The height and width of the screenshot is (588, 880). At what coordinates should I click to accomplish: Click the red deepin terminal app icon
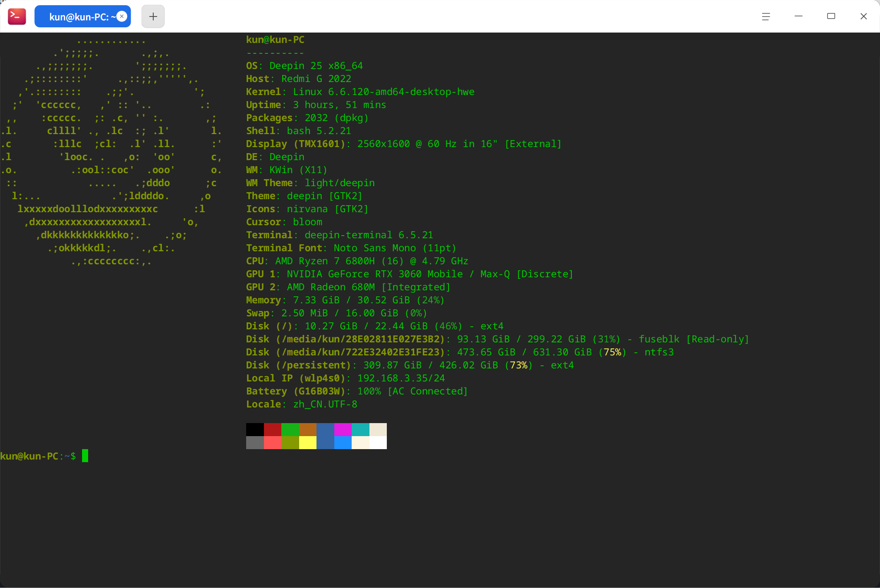click(17, 16)
